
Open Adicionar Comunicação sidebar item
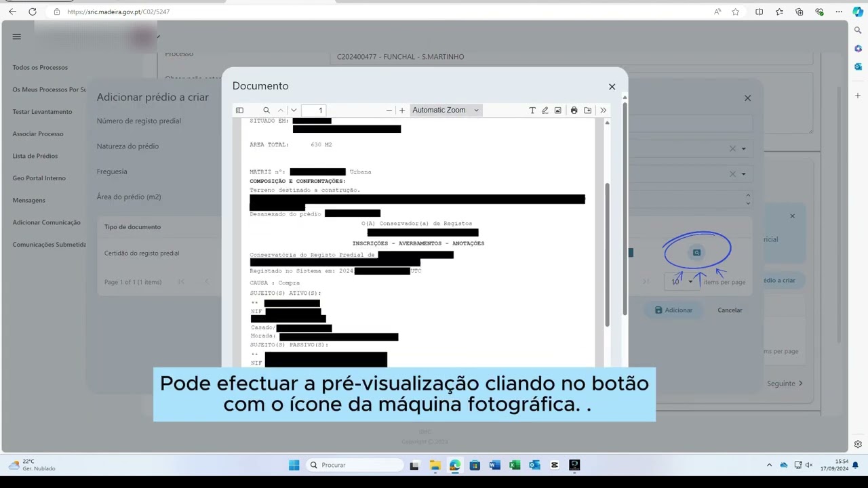click(x=46, y=222)
